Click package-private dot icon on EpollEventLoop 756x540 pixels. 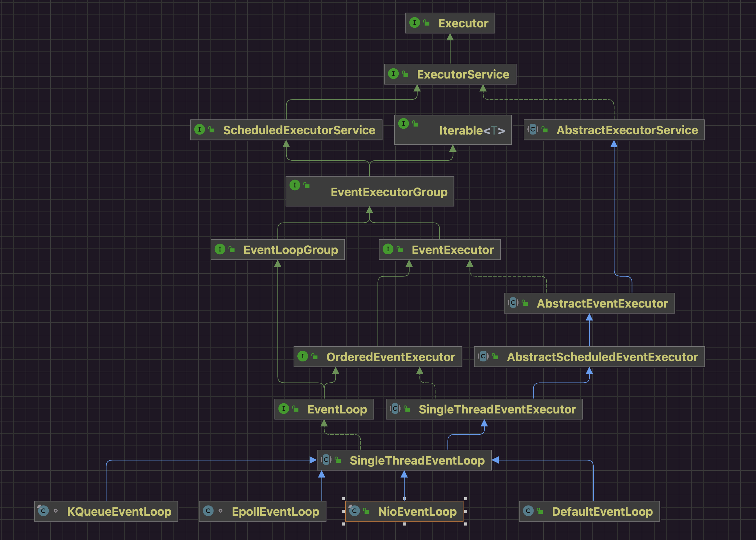tap(220, 511)
